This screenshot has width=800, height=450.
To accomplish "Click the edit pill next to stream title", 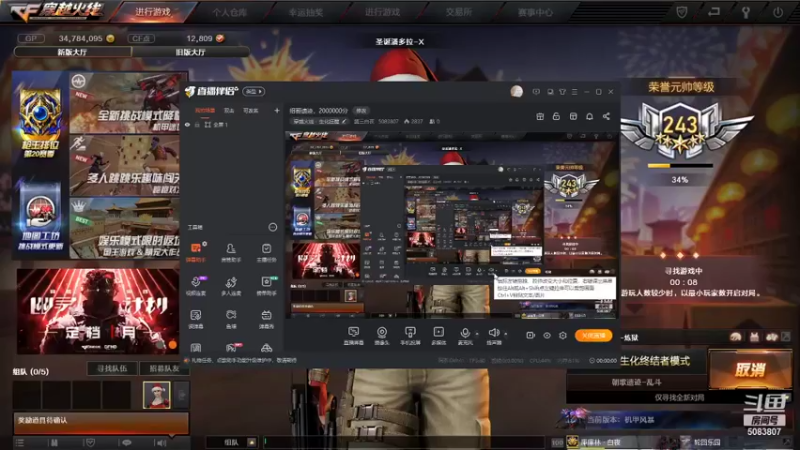I will click(x=361, y=110).
